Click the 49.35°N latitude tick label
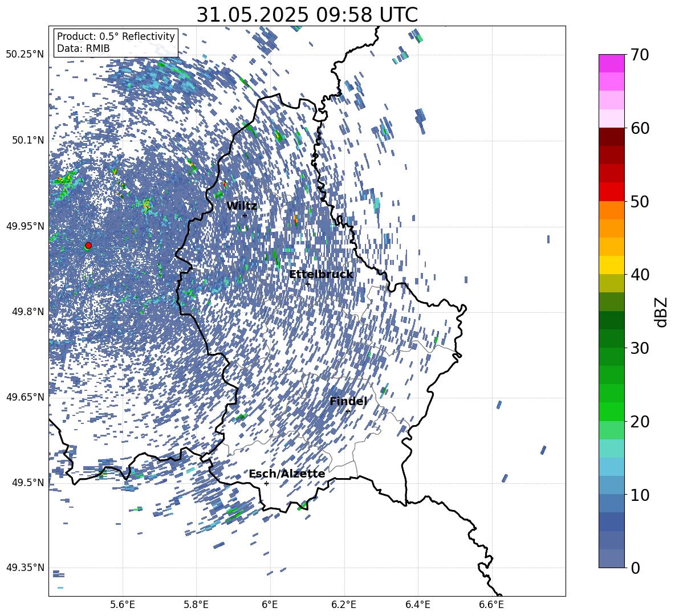 25,568
